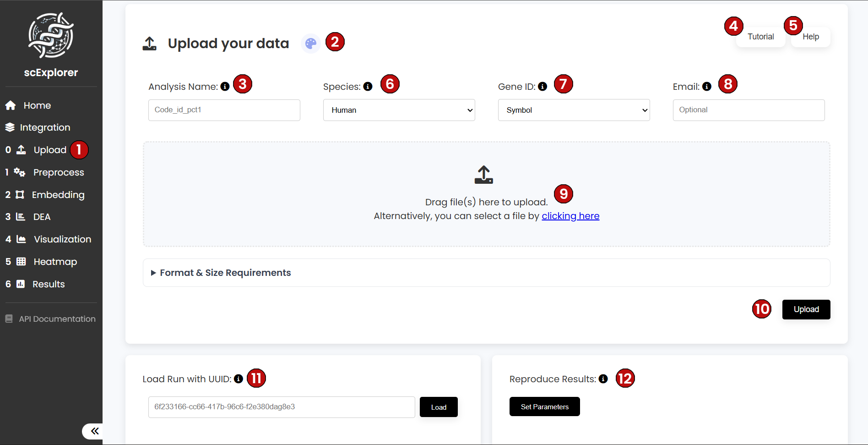Go to the Results step label
This screenshot has width=868, height=445.
click(x=49, y=284)
